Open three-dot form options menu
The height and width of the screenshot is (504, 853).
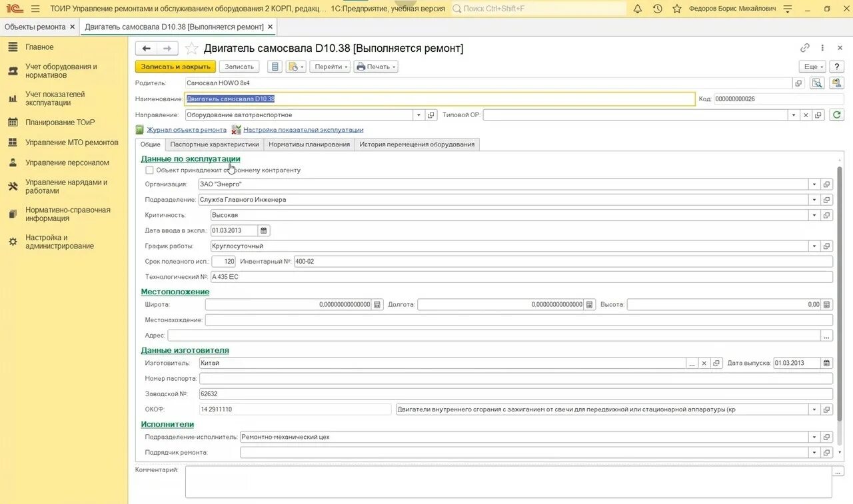(x=822, y=48)
